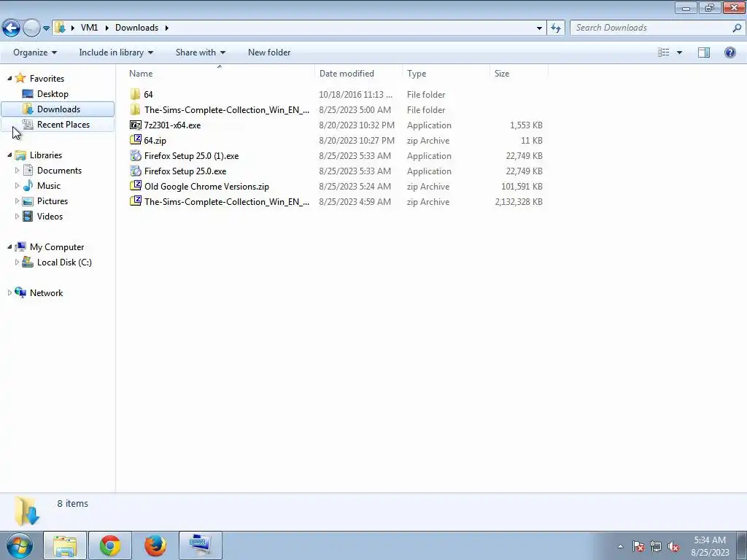Select Downloads in the address breadcrumb

pos(136,28)
